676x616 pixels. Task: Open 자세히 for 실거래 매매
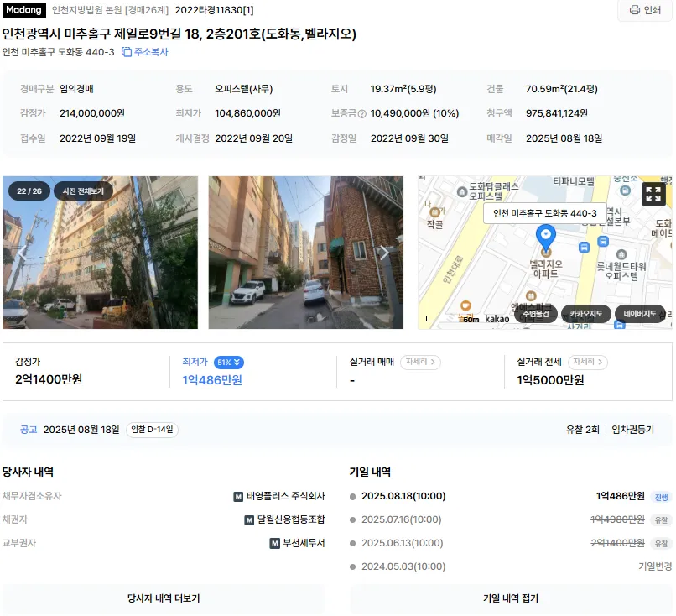coord(420,362)
